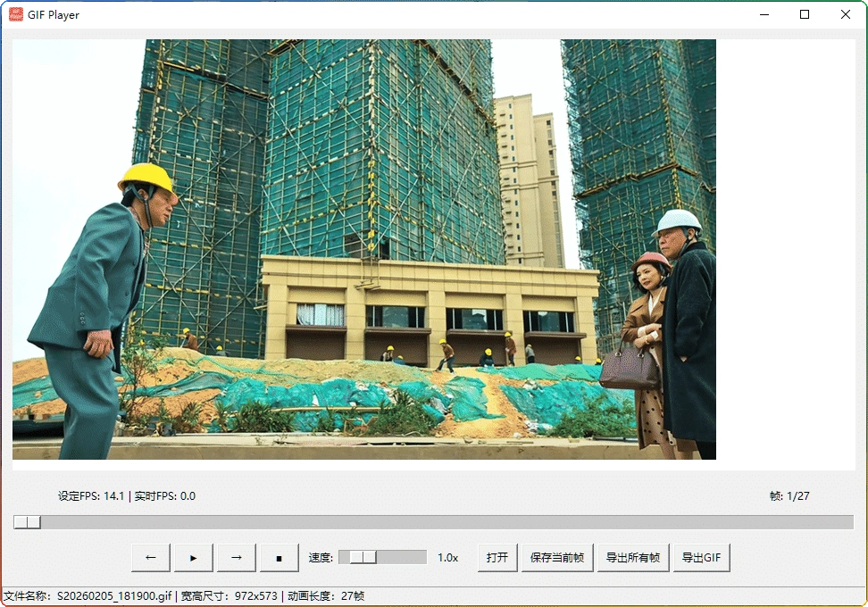Image resolution: width=868 pixels, height=607 pixels.
Task: Adjust the 速度 playback speed slider
Action: [362, 557]
